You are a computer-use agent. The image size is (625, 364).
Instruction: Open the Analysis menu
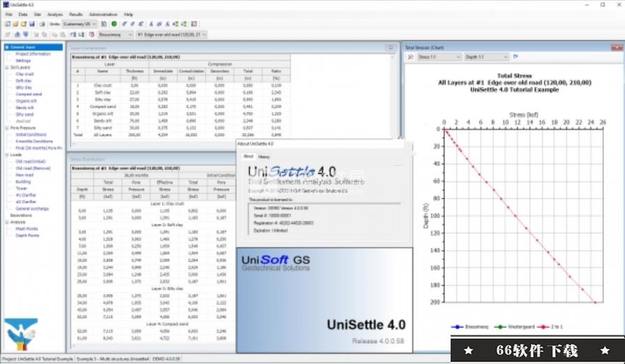click(x=55, y=15)
